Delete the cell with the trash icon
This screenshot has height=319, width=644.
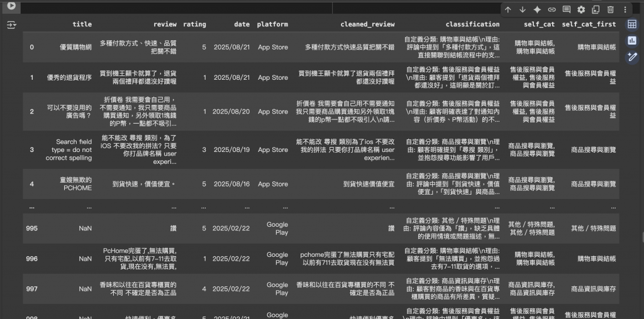(x=610, y=9)
